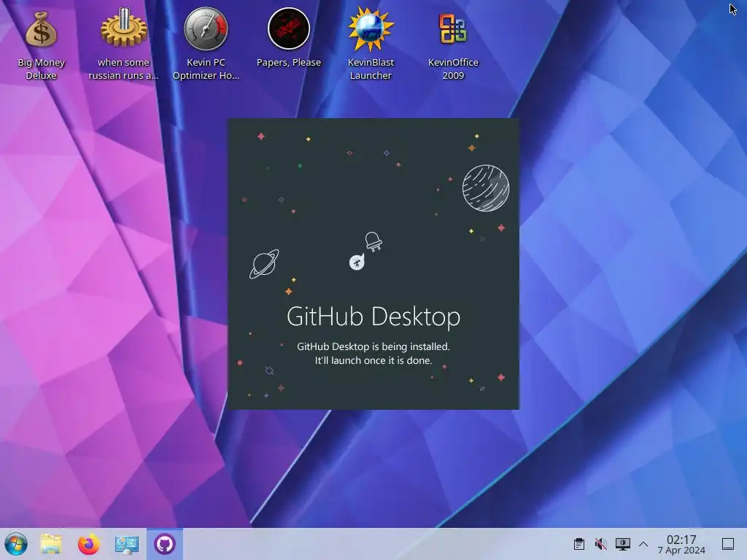Open the display/network tray icon
This screenshot has height=560, width=747.
(623, 544)
